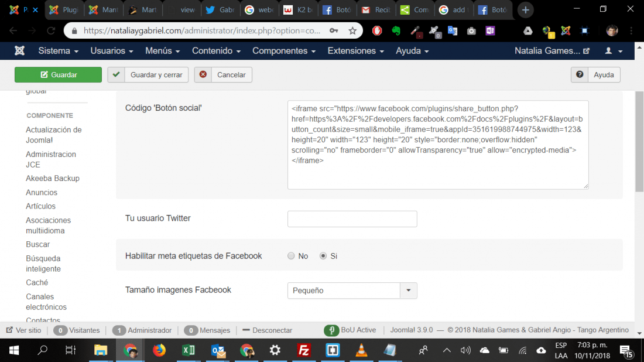The image size is (644, 362).
Task: Click the volume speaker tray icon
Action: point(465,350)
